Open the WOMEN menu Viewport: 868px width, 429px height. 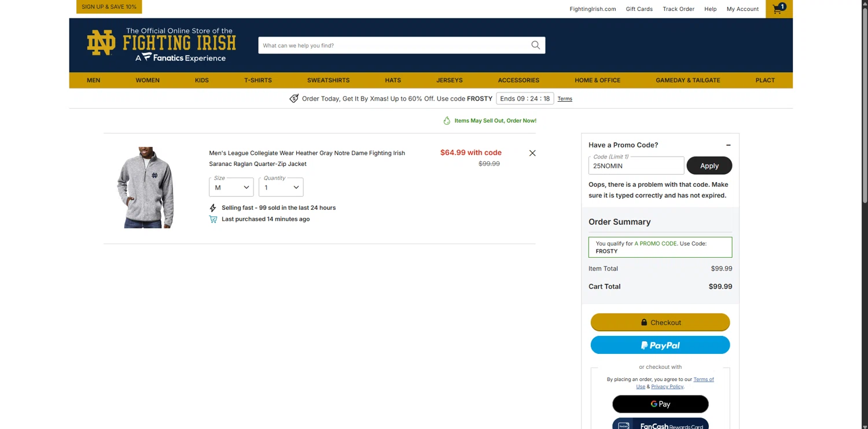click(148, 80)
